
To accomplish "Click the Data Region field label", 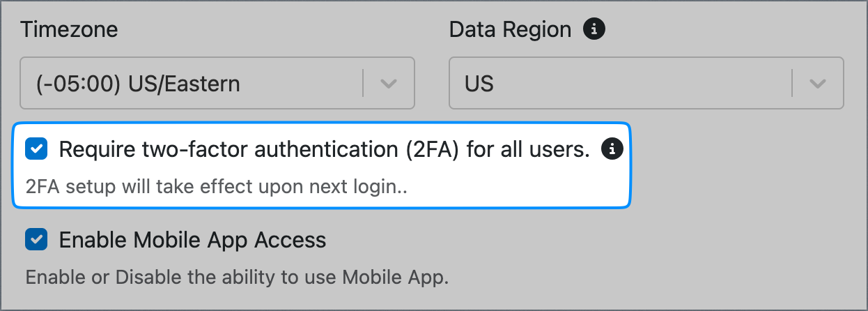I will tap(510, 30).
